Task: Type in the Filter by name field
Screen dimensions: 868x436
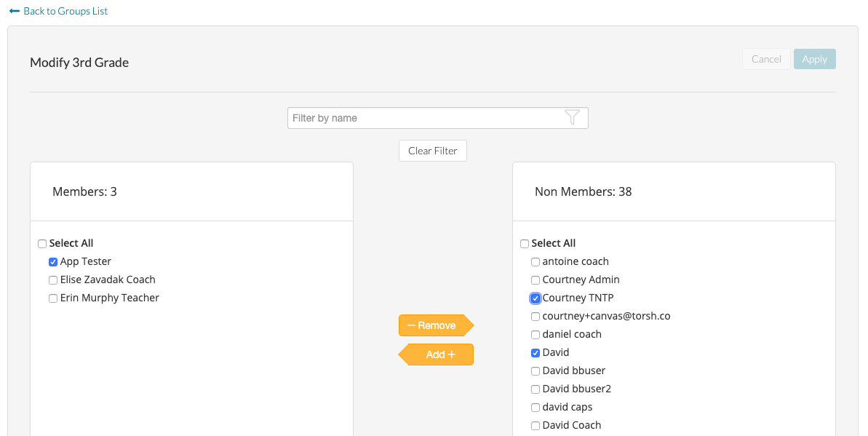Action: (x=426, y=118)
